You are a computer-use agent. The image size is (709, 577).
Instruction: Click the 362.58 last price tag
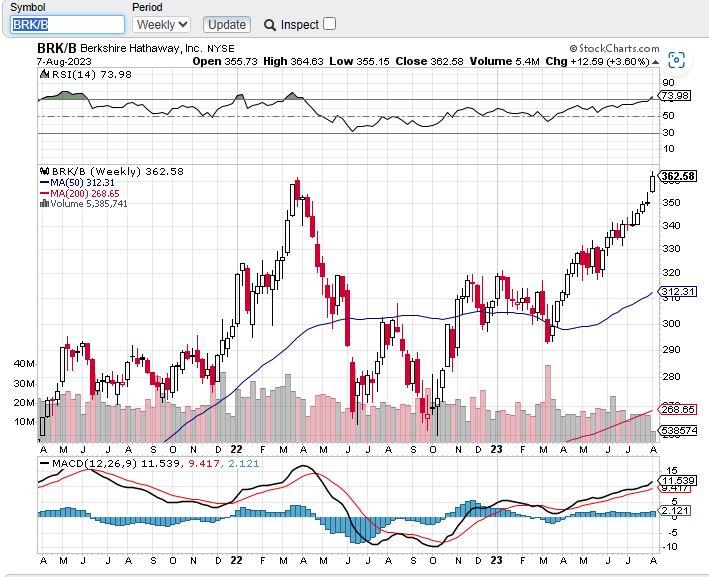[x=677, y=176]
